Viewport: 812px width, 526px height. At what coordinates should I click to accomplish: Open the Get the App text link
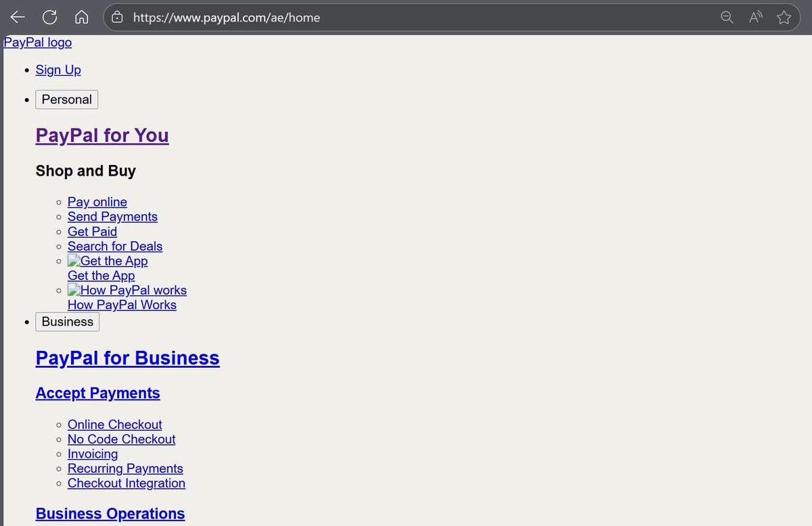[x=101, y=275]
